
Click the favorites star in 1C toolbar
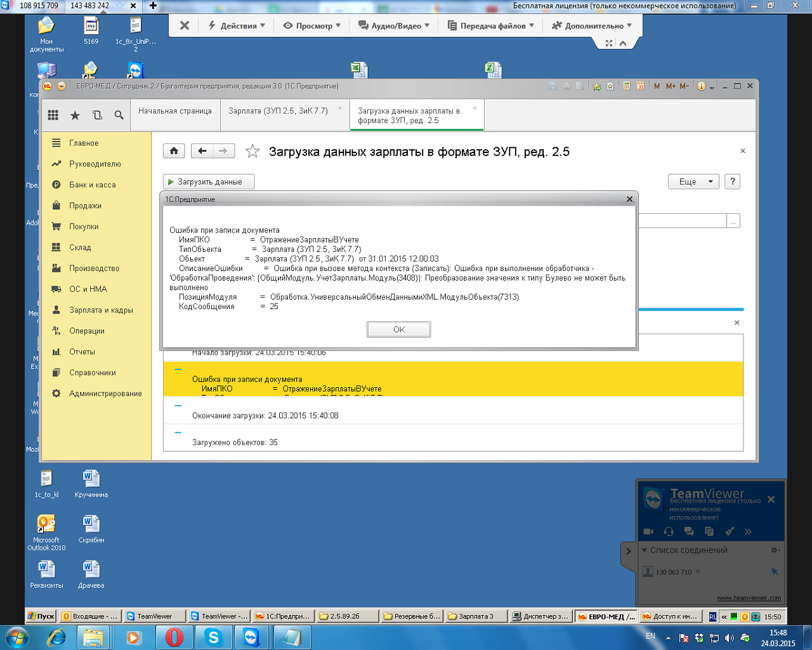pos(75,115)
